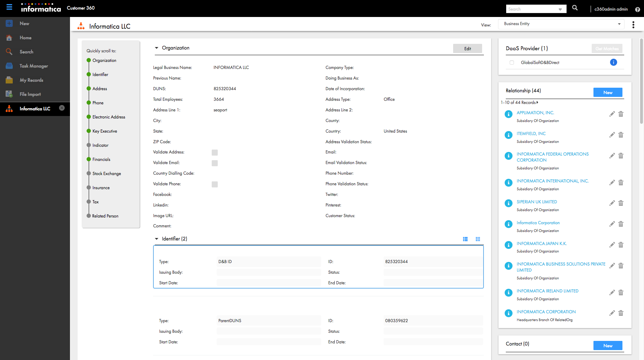
Task: Open the APPLIMATION, INC. link
Action: point(535,113)
